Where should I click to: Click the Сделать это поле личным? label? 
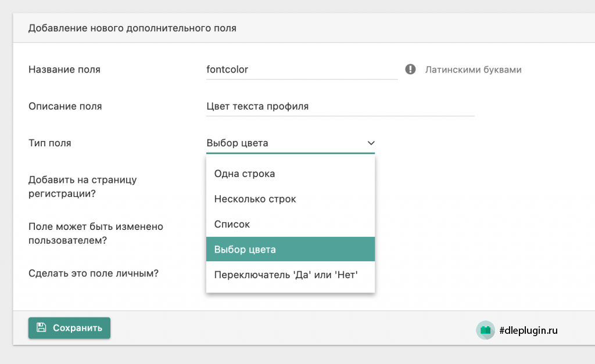coord(94,273)
